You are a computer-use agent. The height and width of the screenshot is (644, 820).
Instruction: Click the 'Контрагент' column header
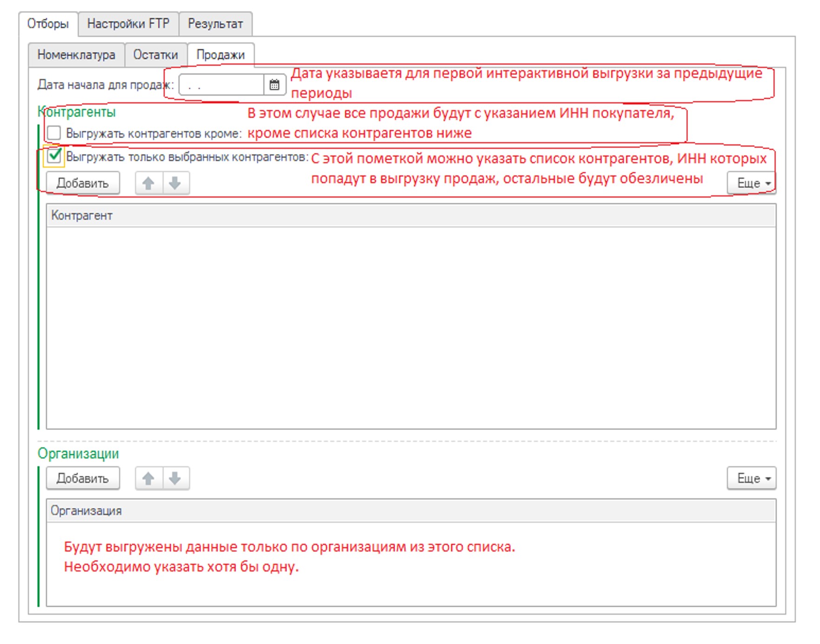click(82, 215)
